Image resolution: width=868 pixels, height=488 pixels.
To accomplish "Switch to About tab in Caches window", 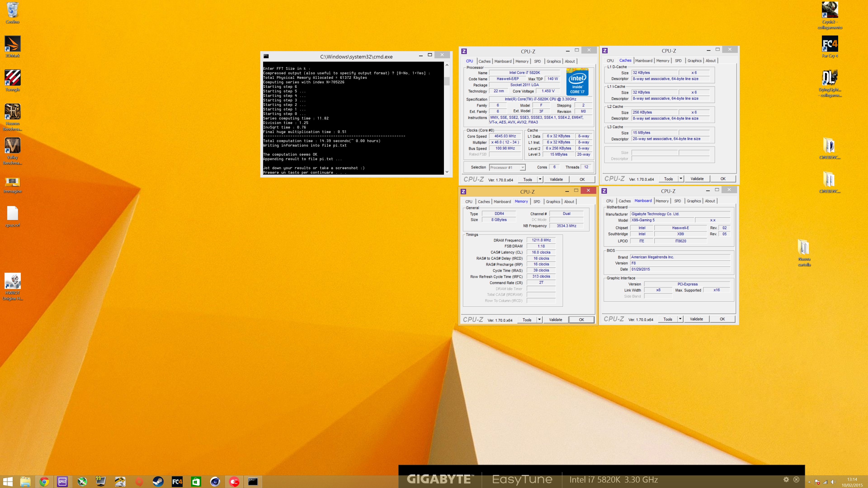I will tap(711, 61).
